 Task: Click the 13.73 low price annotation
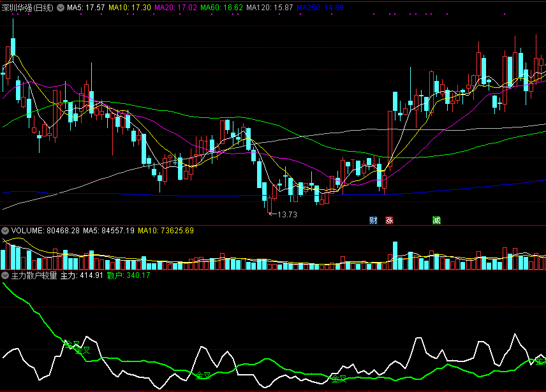[287, 215]
